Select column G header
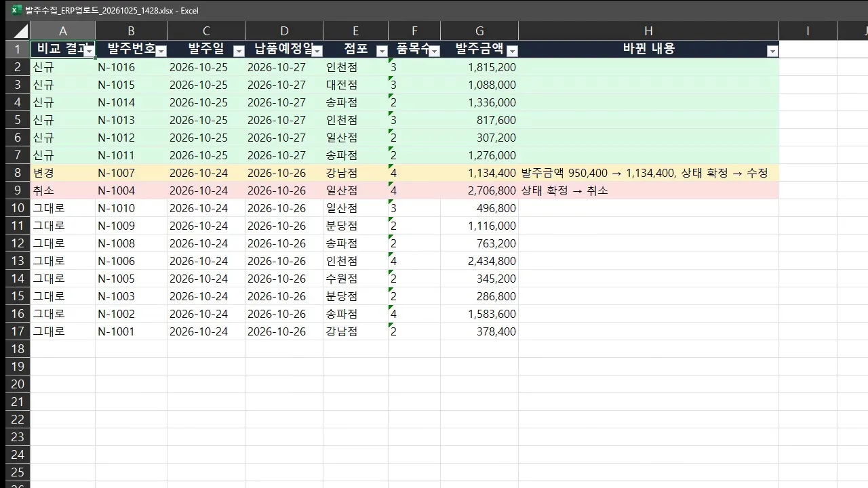This screenshot has width=868, height=488. click(479, 30)
